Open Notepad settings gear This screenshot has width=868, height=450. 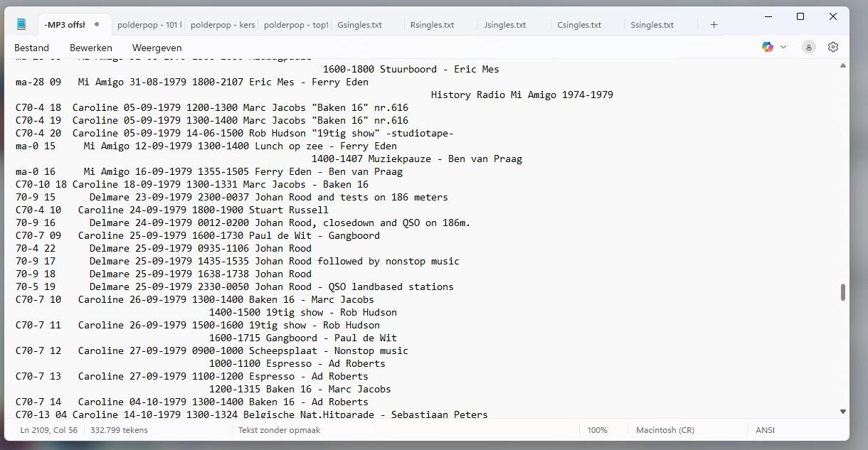pos(833,47)
